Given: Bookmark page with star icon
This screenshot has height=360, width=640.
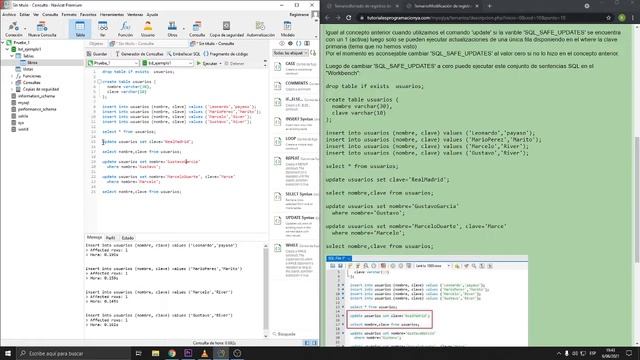Looking at the screenshot, I should tap(609, 18).
